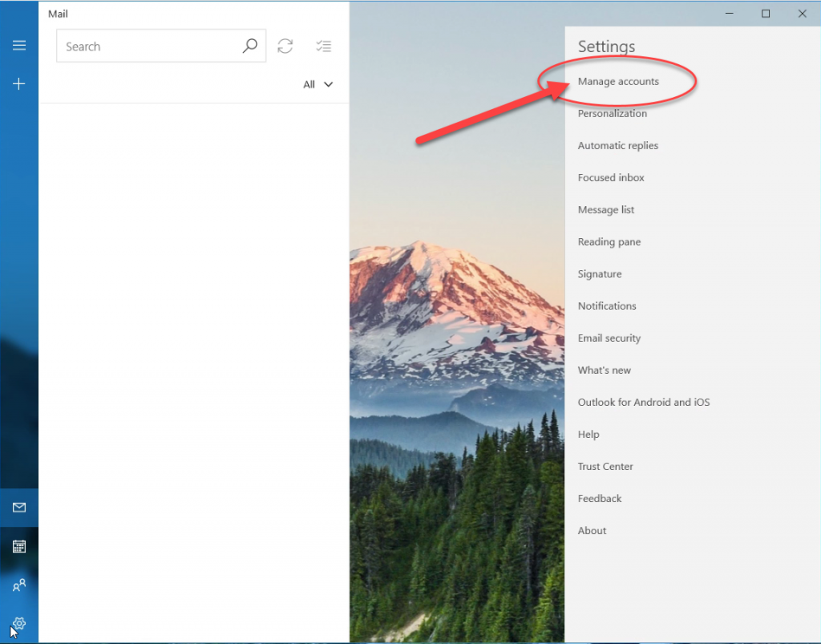Click the Settings gear icon
The width and height of the screenshot is (821, 644).
coord(19,623)
